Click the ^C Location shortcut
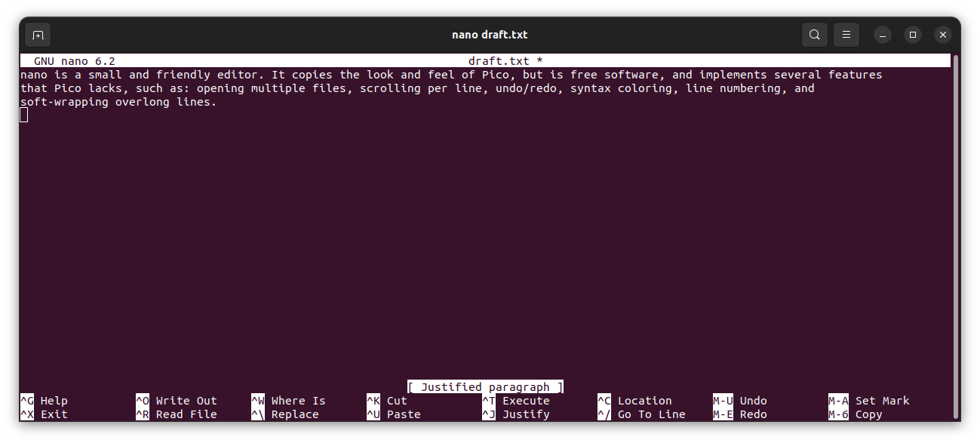The width and height of the screenshot is (980, 443). point(634,401)
